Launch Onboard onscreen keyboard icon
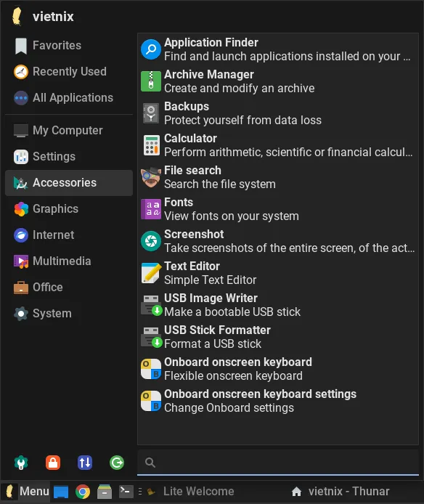The height and width of the screenshot is (504, 424). 151,369
